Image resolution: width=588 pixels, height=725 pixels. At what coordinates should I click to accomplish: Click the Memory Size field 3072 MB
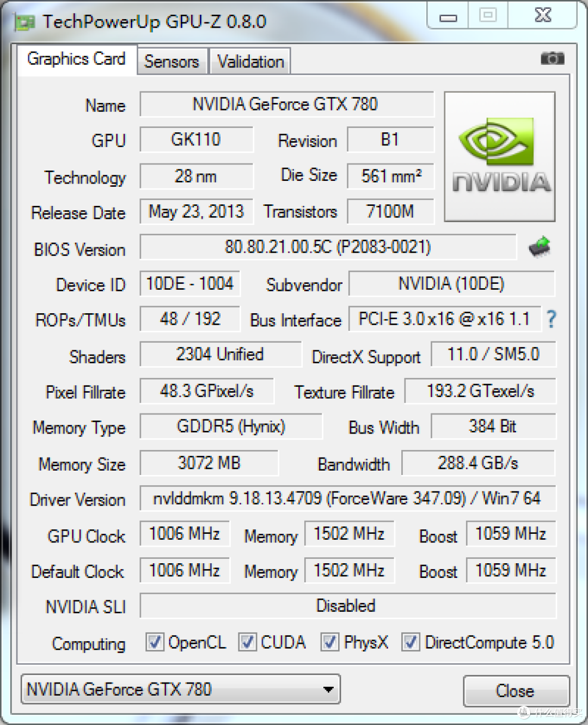coord(209,463)
